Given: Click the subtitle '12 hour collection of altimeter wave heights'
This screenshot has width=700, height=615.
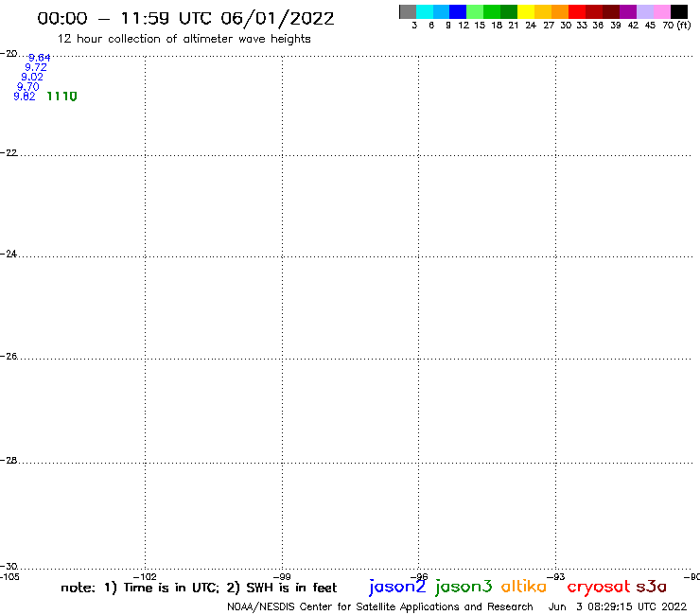Looking at the screenshot, I should tap(184, 39).
